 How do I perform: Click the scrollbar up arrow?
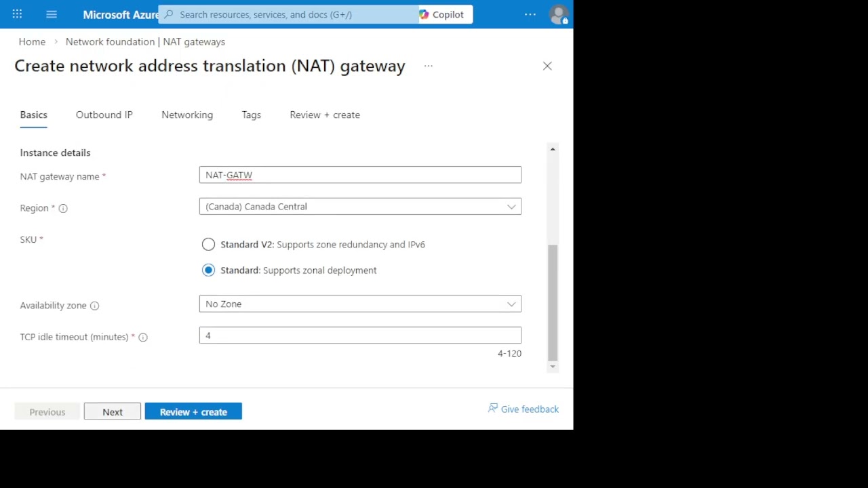(553, 149)
